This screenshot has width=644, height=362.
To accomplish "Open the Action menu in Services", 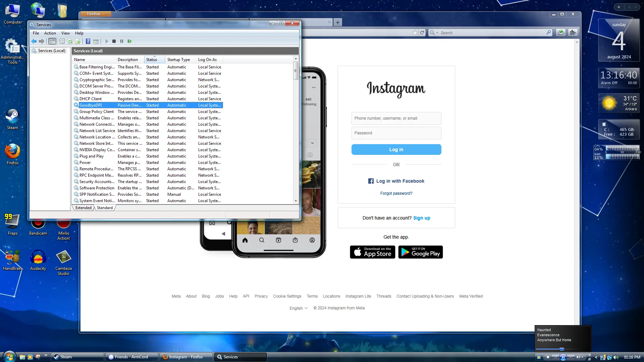I will (50, 33).
